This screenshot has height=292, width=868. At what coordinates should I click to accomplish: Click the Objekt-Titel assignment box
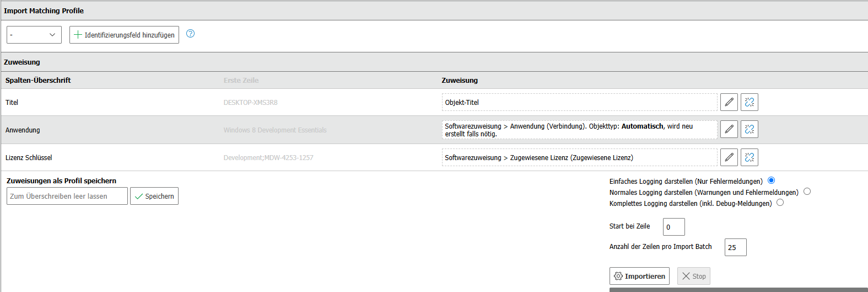[579, 102]
